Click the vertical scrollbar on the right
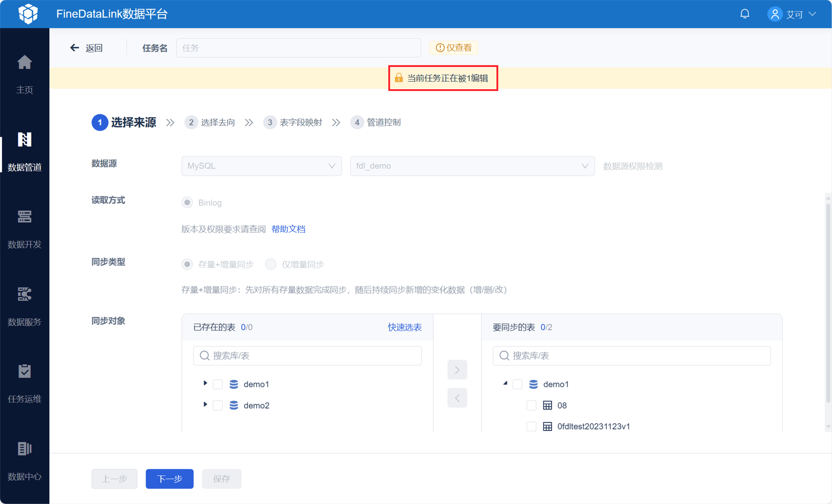The height and width of the screenshot is (504, 832). click(828, 304)
